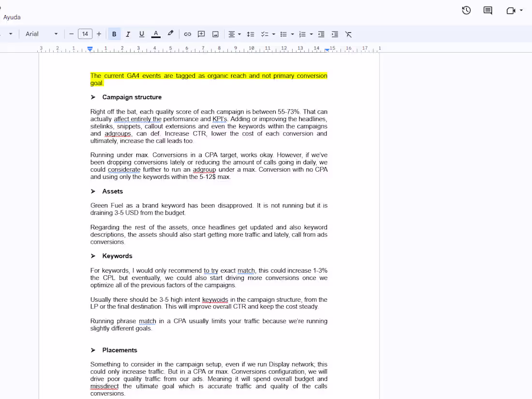Image resolution: width=532 pixels, height=399 pixels.
Task: Click the Placements heading
Action: pyautogui.click(x=120, y=350)
